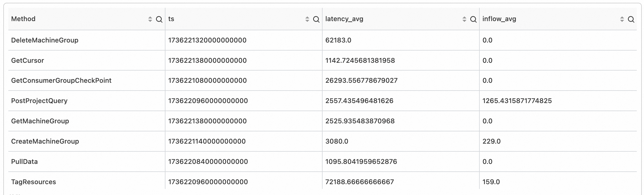Click PostProjectQuery inflow value 1265.4315871774825

pos(517,101)
